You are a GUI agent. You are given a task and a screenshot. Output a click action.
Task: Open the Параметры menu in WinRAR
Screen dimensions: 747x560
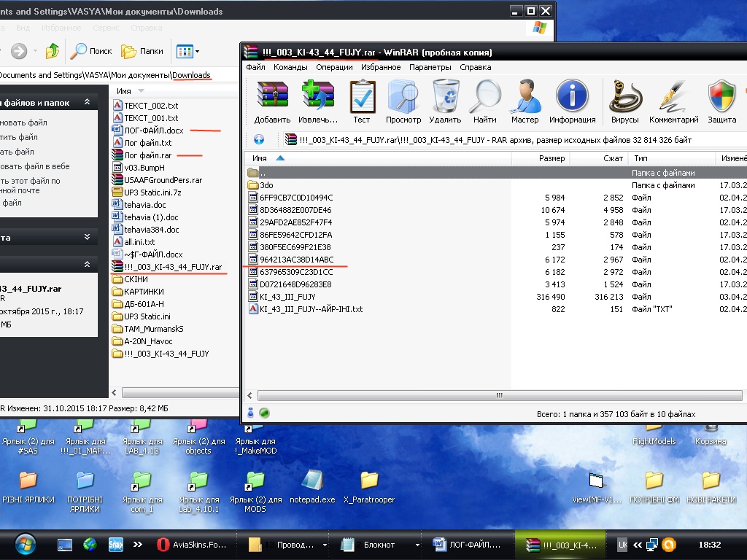(430, 67)
